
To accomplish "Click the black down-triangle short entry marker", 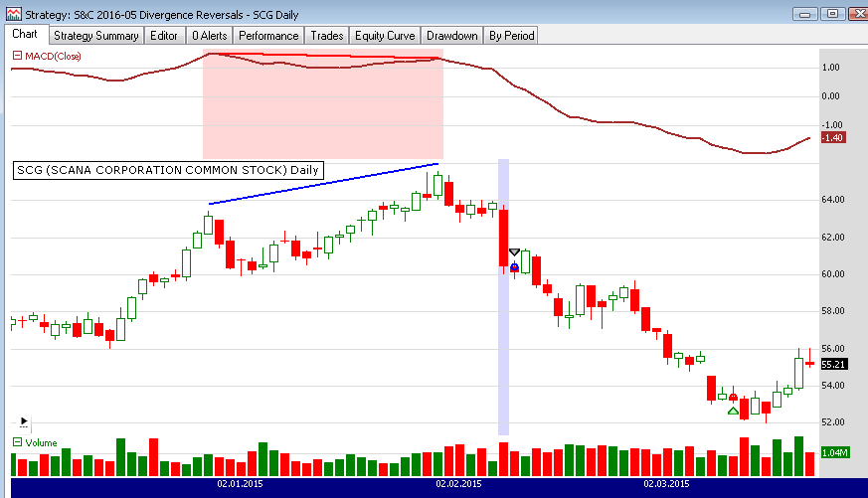I will click(x=514, y=253).
